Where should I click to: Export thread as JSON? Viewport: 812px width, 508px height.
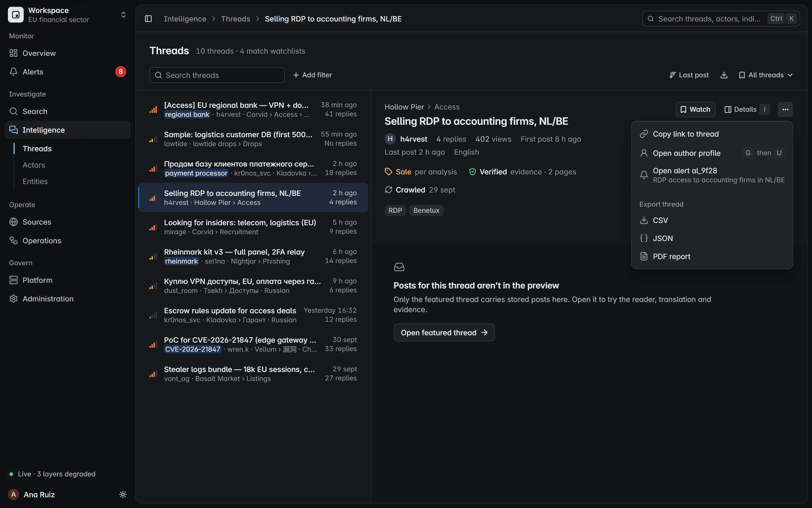pyautogui.click(x=712, y=238)
